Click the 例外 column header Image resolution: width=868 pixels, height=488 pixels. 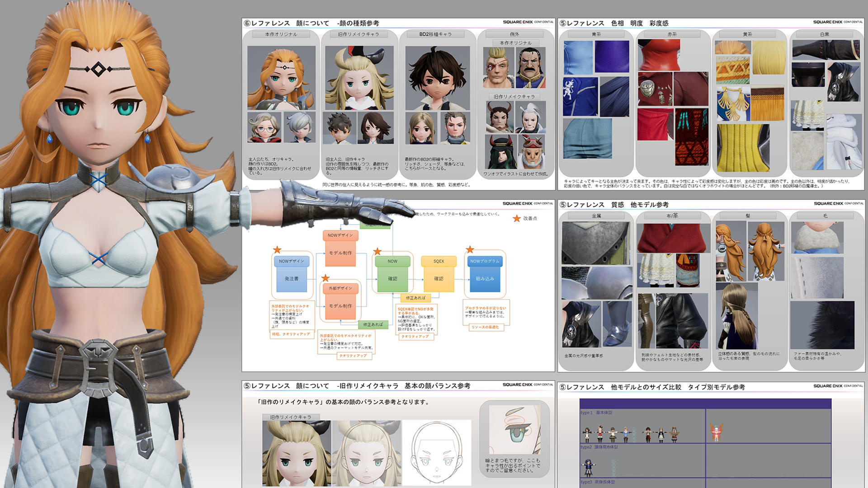[514, 34]
